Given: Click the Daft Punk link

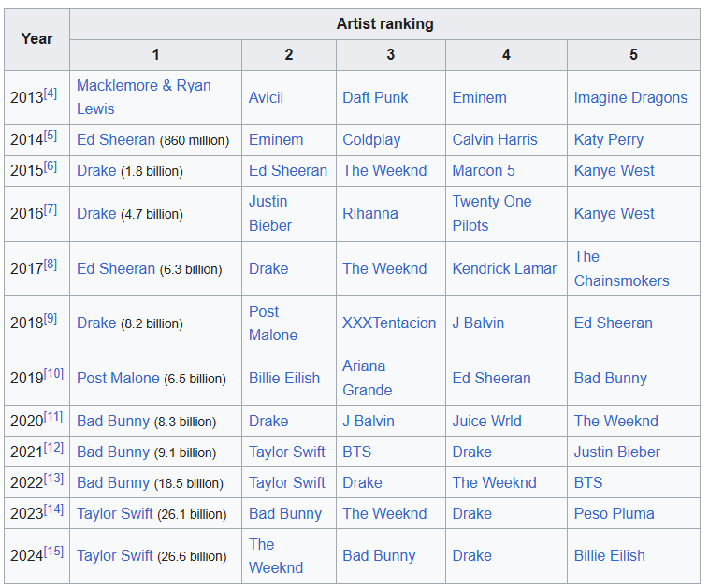Looking at the screenshot, I should tap(375, 97).
